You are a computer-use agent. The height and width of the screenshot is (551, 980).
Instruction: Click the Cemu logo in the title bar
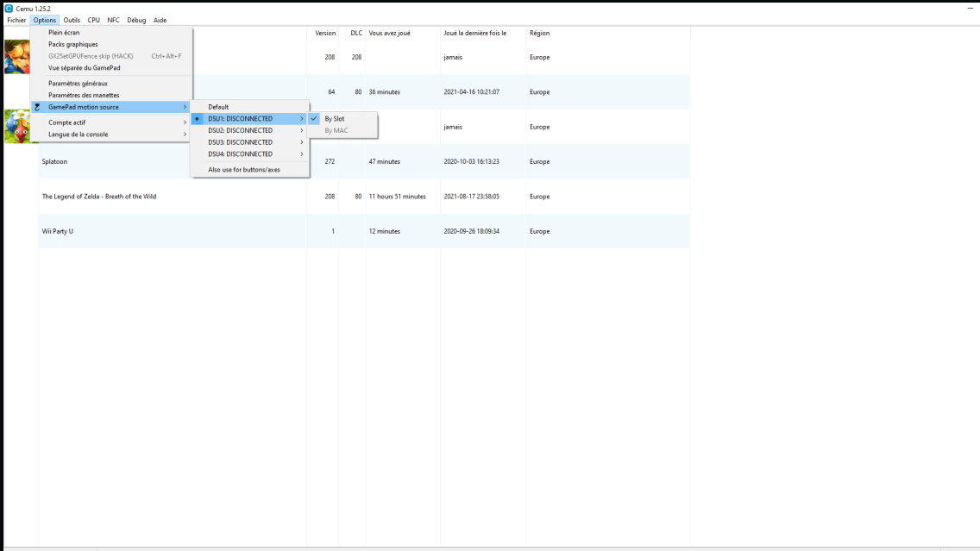[x=8, y=8]
